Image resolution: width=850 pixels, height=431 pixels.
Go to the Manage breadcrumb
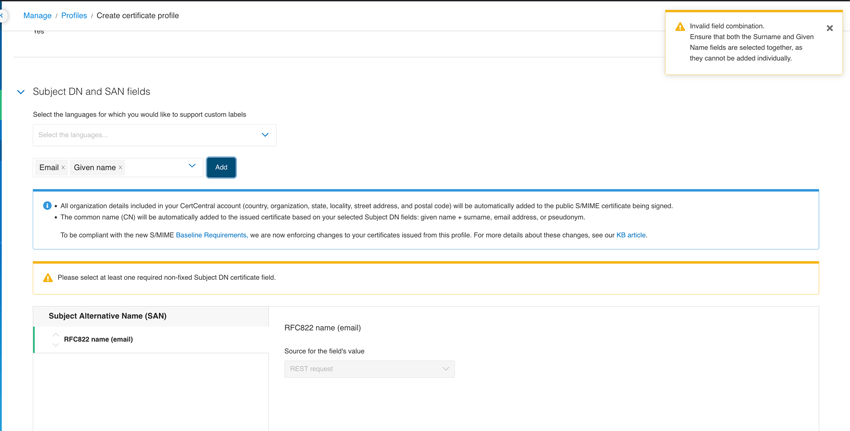click(x=37, y=16)
